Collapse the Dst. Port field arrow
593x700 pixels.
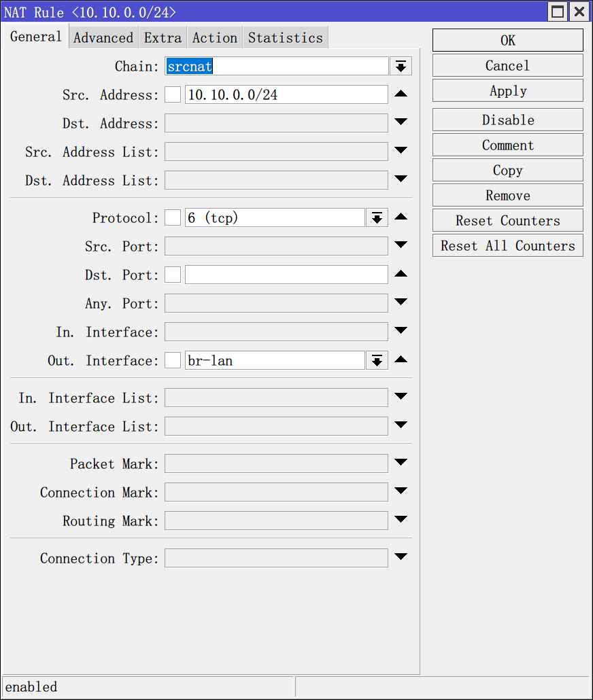(x=401, y=275)
